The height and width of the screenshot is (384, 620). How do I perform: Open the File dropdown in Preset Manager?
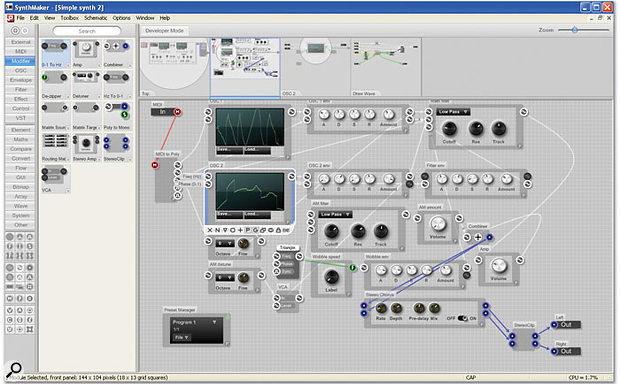click(181, 337)
